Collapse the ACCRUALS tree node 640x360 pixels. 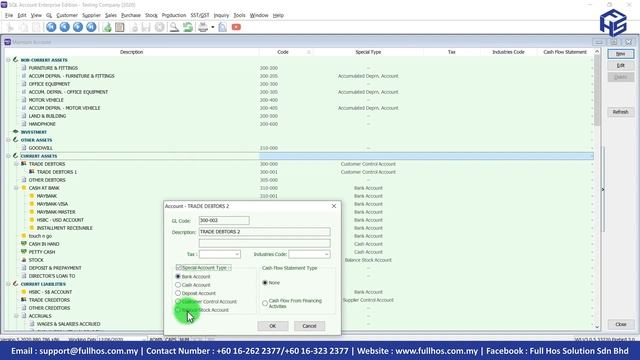[x=16, y=316]
